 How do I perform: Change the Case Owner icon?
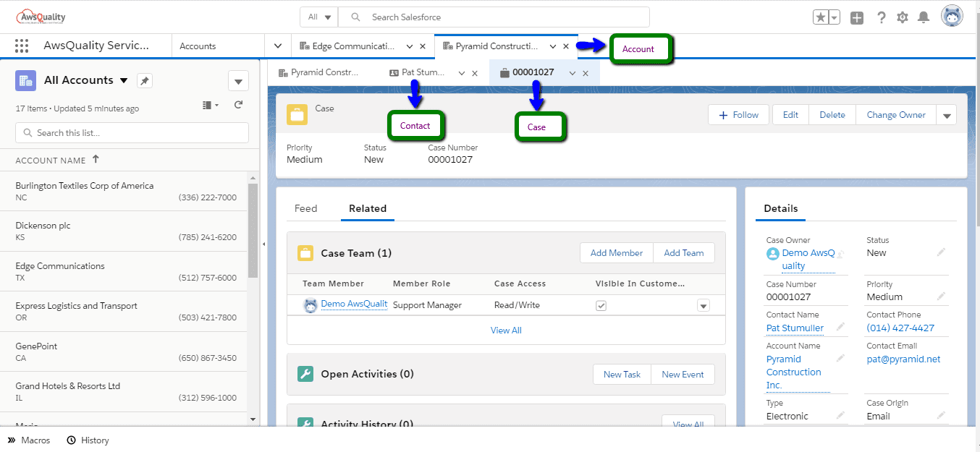pos(841,253)
